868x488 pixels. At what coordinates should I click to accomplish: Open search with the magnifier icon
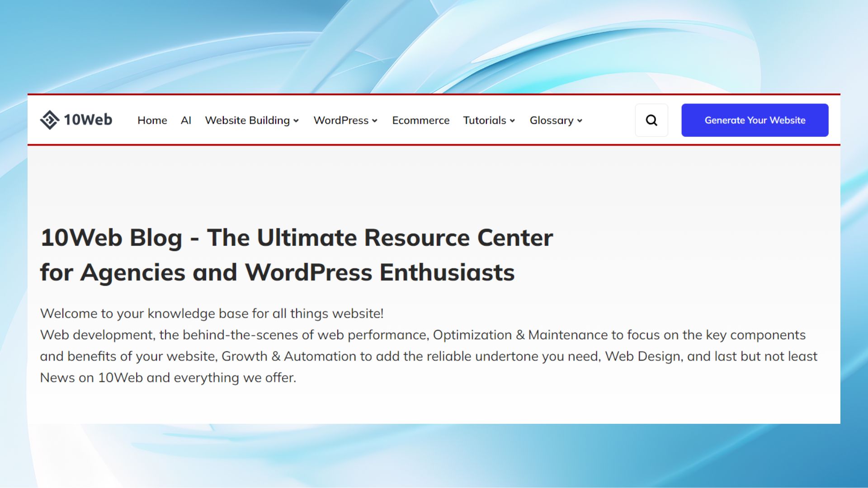[651, 120]
